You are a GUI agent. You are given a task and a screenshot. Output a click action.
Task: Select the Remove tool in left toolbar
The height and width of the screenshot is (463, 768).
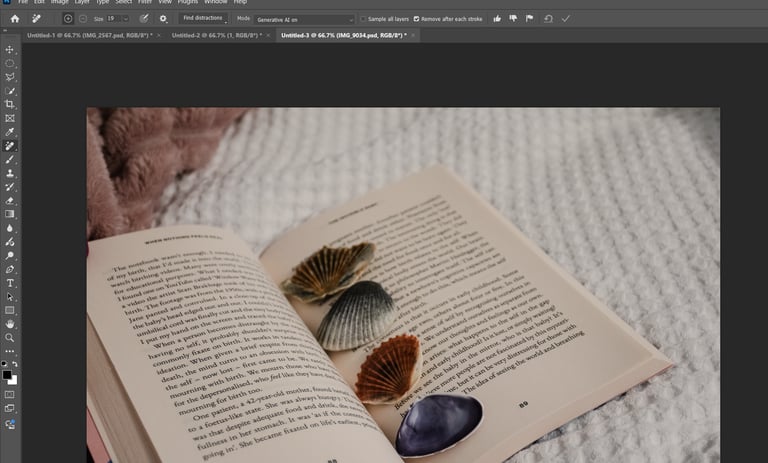9,146
